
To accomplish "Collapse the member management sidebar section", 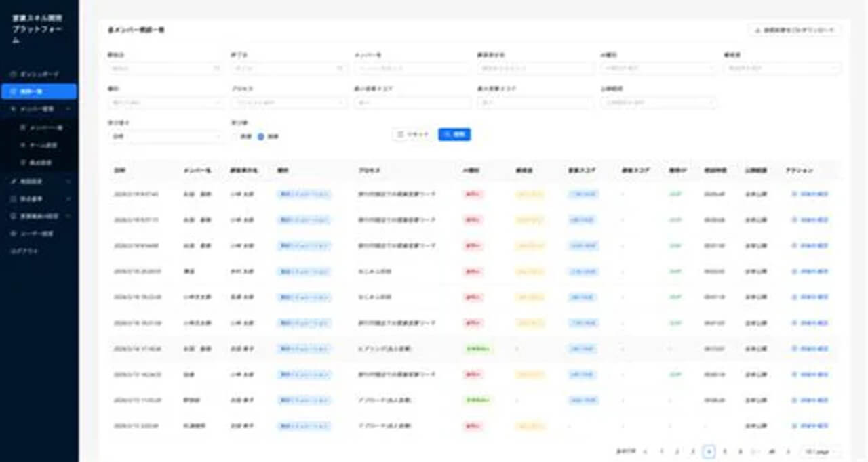I will pyautogui.click(x=68, y=108).
